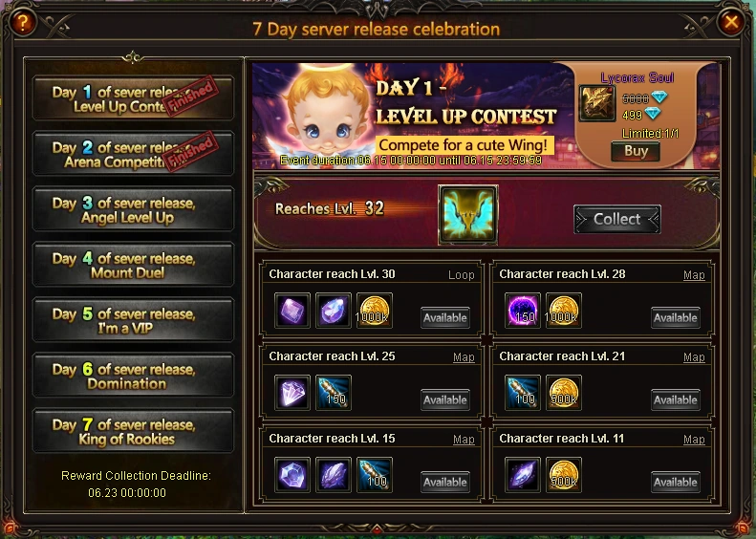The width and height of the screenshot is (756, 539).
Task: Select Day 4 Mount Duel tab
Action: (x=133, y=265)
